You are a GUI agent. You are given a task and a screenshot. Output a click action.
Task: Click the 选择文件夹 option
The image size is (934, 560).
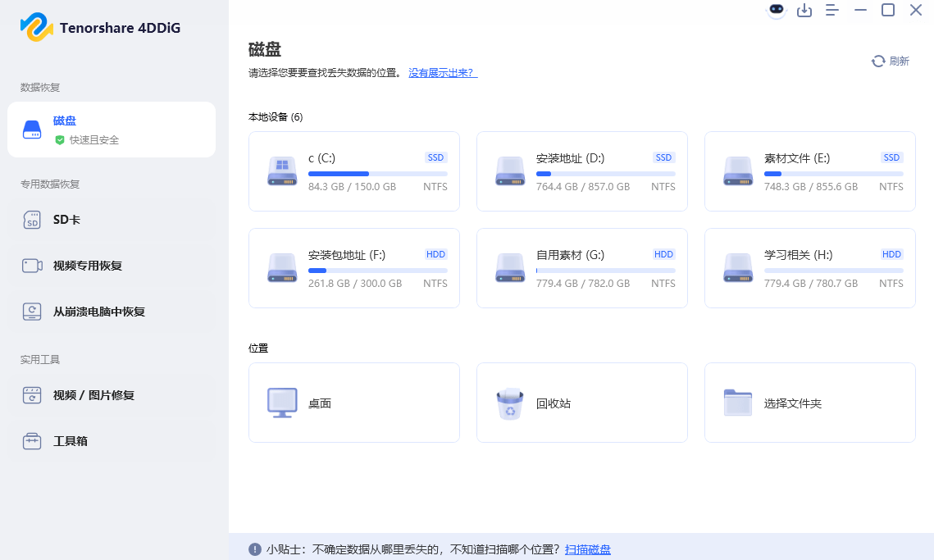pos(809,402)
